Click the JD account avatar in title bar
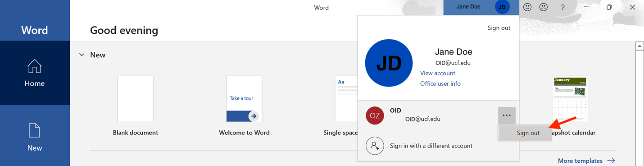644x166 pixels. (502, 7)
